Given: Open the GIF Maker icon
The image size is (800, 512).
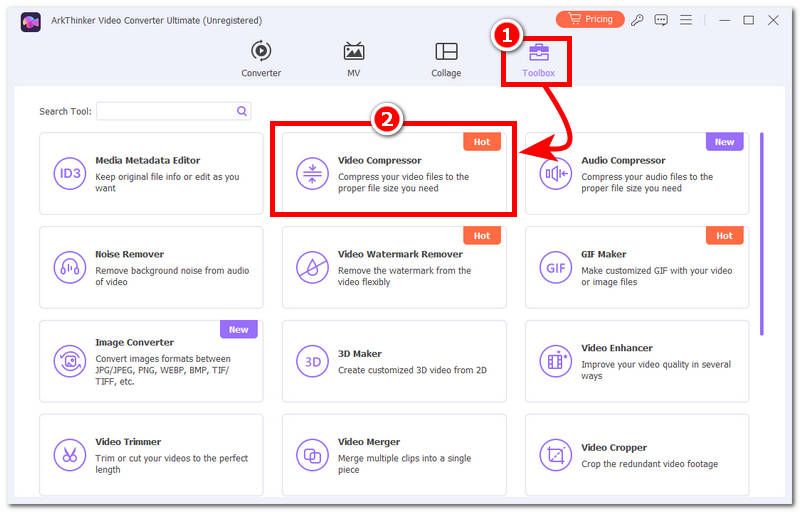Looking at the screenshot, I should click(x=555, y=267).
